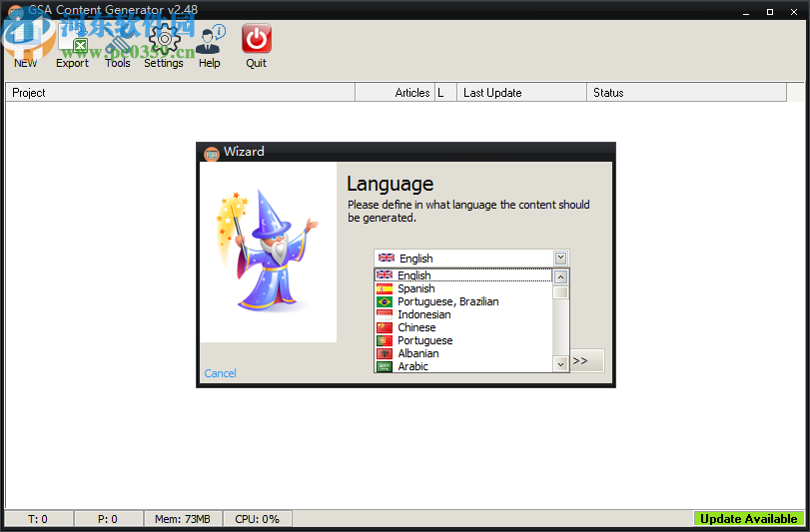Click the Portugal flag icon in list
Image resolution: width=810 pixels, height=532 pixels.
point(385,340)
